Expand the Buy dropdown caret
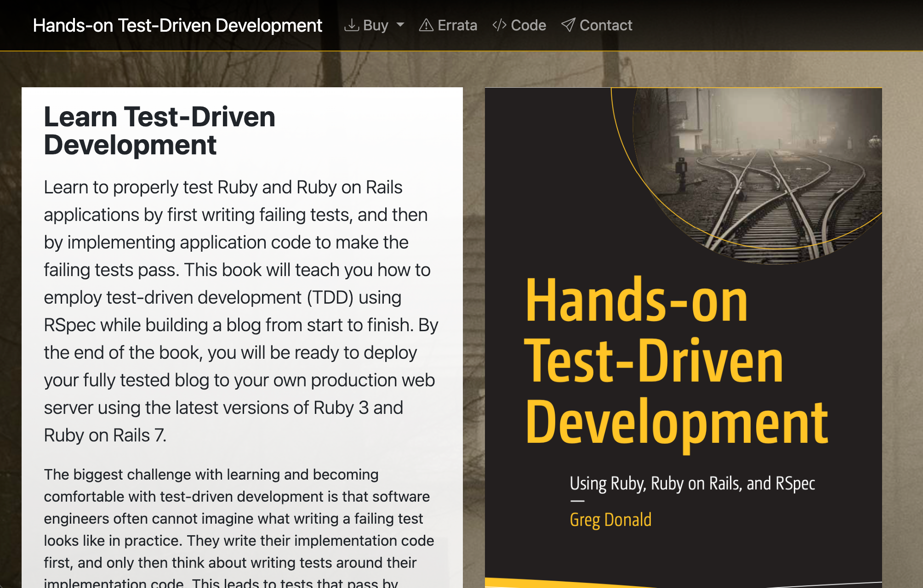The width and height of the screenshot is (923, 588). coord(400,25)
